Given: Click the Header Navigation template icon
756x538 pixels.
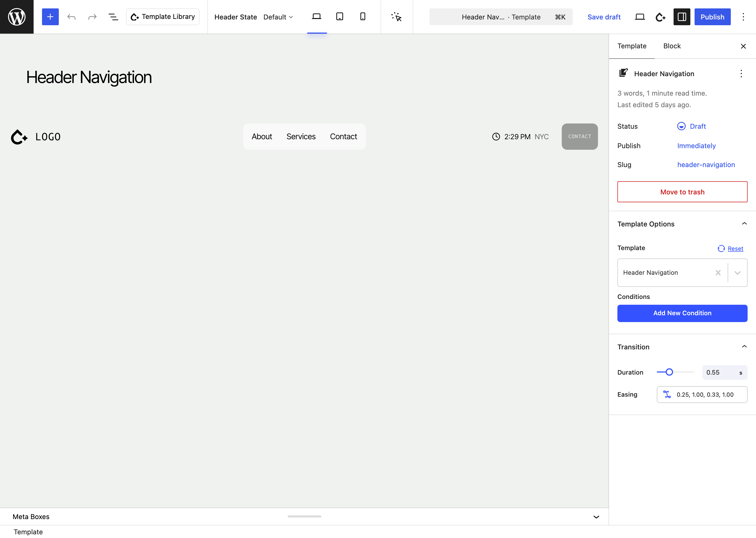Looking at the screenshot, I should click(624, 73).
